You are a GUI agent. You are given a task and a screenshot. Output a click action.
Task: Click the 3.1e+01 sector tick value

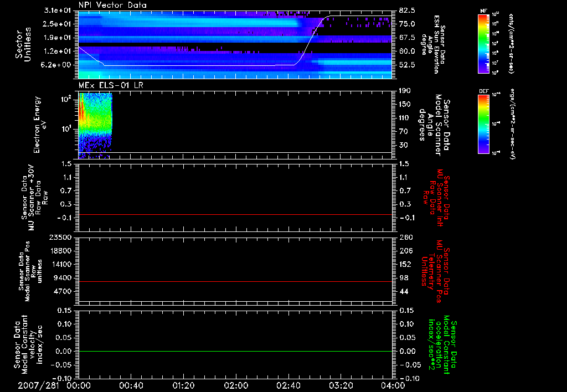pos(56,11)
